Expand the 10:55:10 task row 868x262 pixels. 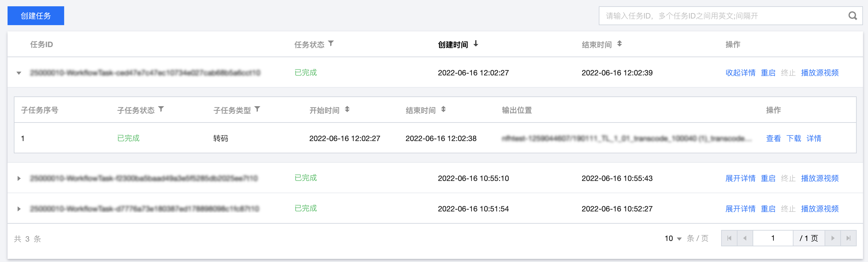pos(19,178)
